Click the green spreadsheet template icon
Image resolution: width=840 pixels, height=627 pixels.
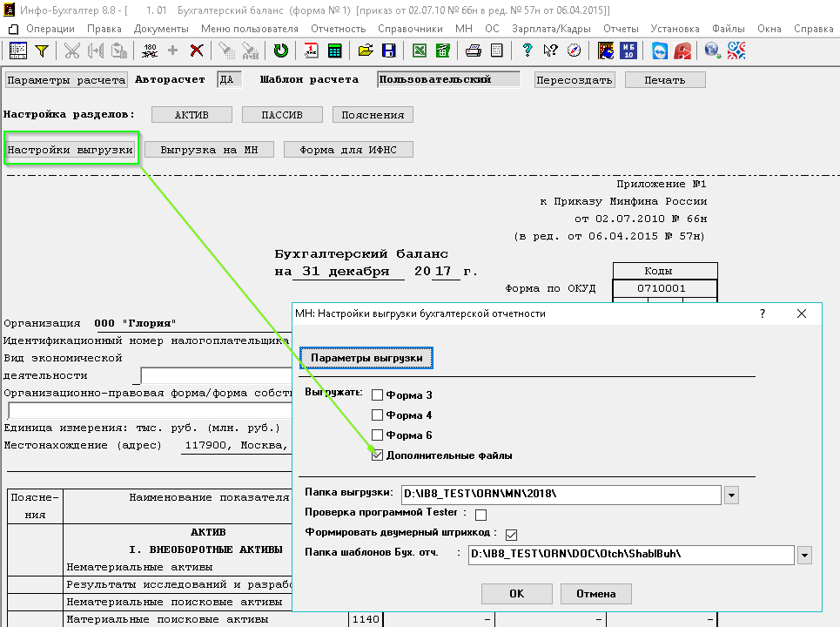click(443, 51)
